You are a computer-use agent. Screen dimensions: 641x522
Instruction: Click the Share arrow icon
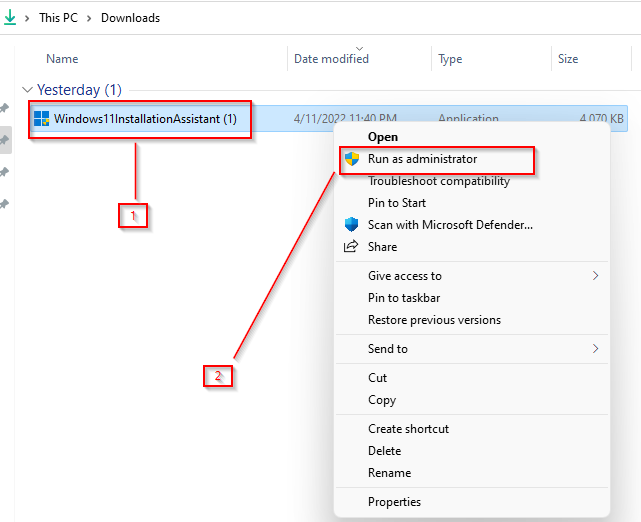tap(351, 247)
